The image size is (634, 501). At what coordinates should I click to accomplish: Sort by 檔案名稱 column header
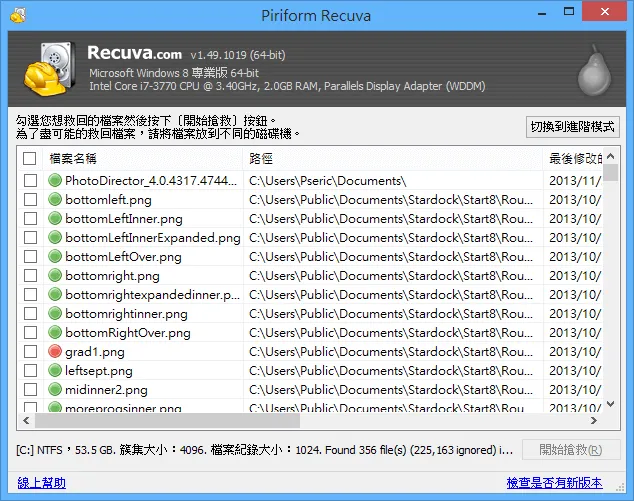click(142, 159)
